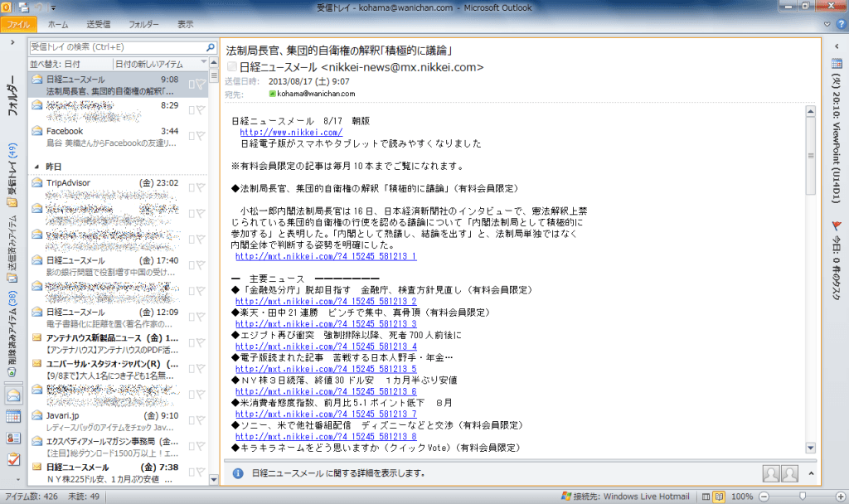Screen dimensions: 849x504
Task: Click the Send/Receive quick access icon
Action: tap(22, 7)
